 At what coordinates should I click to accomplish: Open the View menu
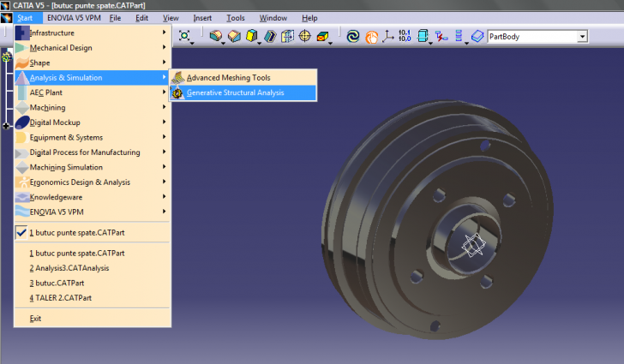pos(171,18)
